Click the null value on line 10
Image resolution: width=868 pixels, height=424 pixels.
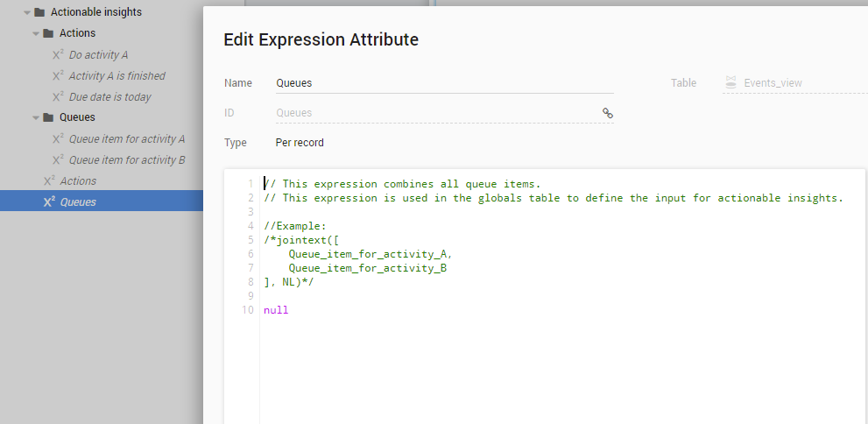(276, 310)
